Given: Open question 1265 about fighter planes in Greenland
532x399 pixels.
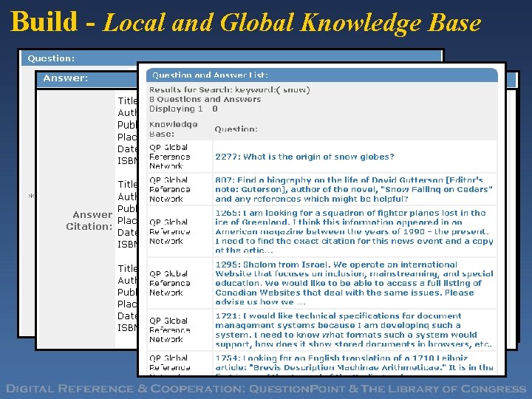Looking at the screenshot, I should tap(354, 232).
